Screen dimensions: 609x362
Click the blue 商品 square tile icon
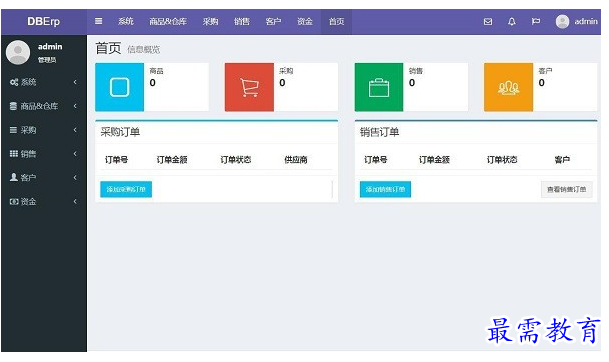[x=120, y=87]
